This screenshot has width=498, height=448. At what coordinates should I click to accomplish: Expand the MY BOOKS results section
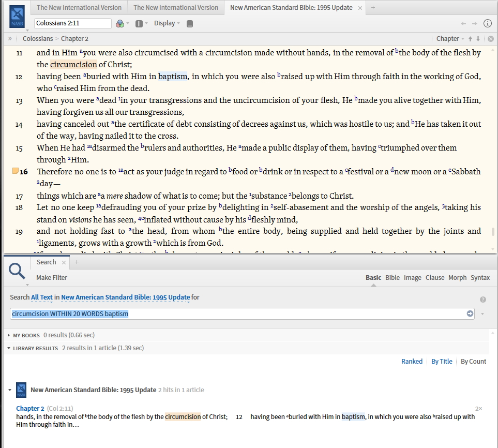click(x=9, y=335)
